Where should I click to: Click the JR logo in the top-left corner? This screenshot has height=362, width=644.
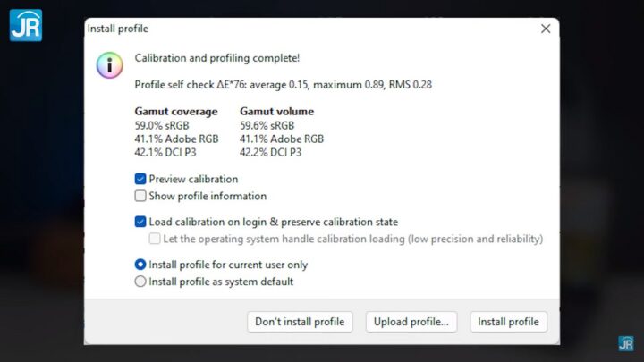(25, 25)
